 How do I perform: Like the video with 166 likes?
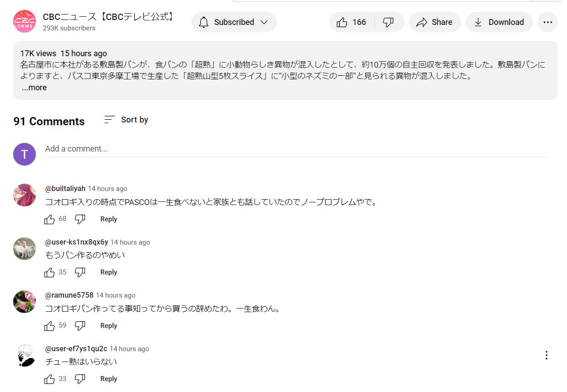(352, 22)
